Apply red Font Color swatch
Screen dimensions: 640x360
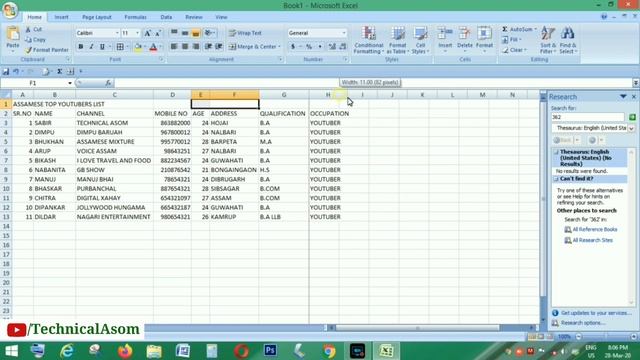point(153,47)
